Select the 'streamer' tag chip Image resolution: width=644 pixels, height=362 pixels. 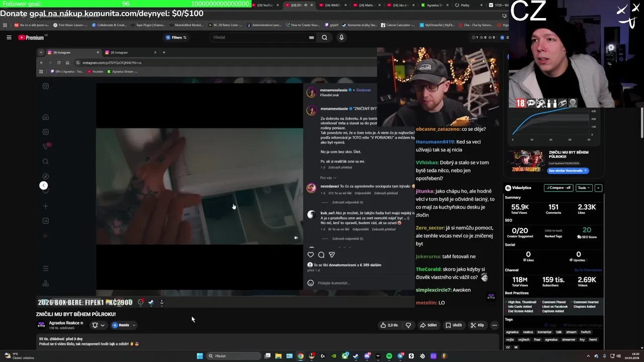[569, 339]
